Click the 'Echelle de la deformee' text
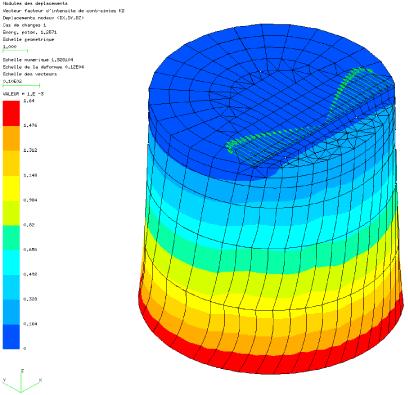Viewport: 408px width, 395px height. click(43, 67)
